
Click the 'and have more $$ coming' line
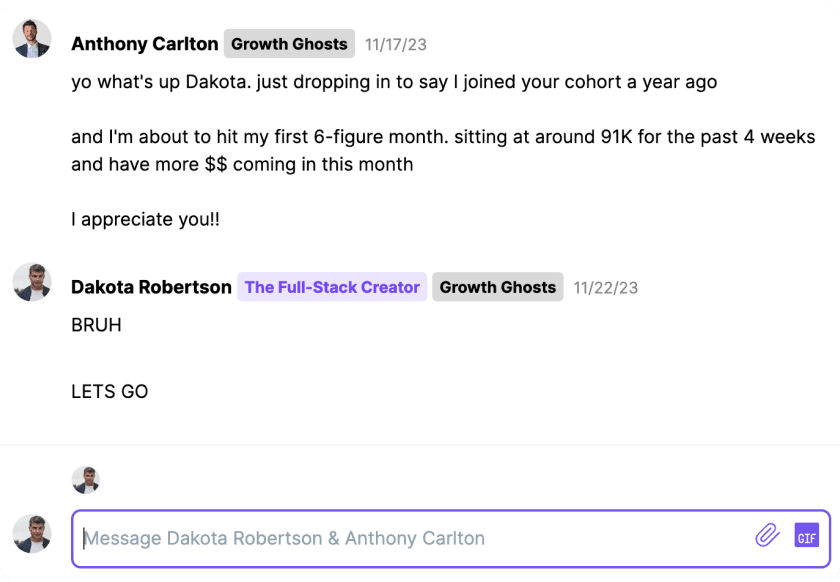pos(242,165)
